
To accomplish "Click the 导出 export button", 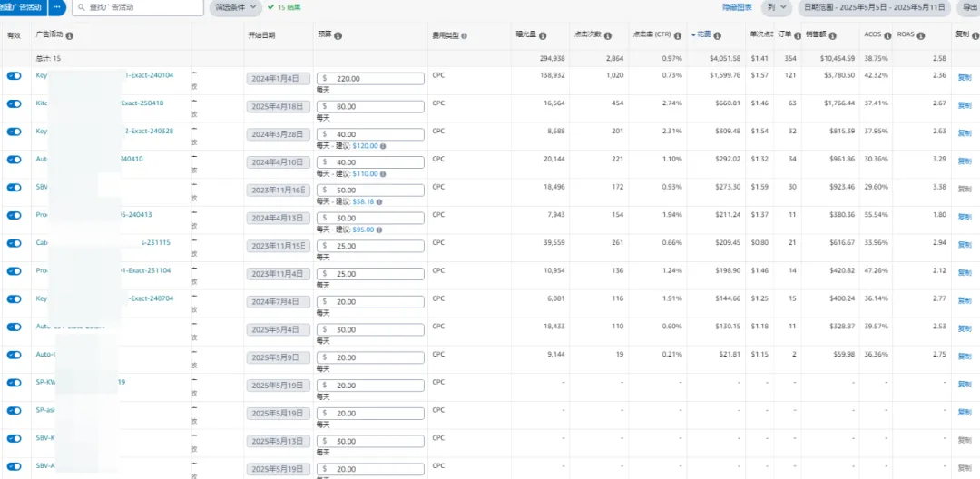I will point(971,7).
